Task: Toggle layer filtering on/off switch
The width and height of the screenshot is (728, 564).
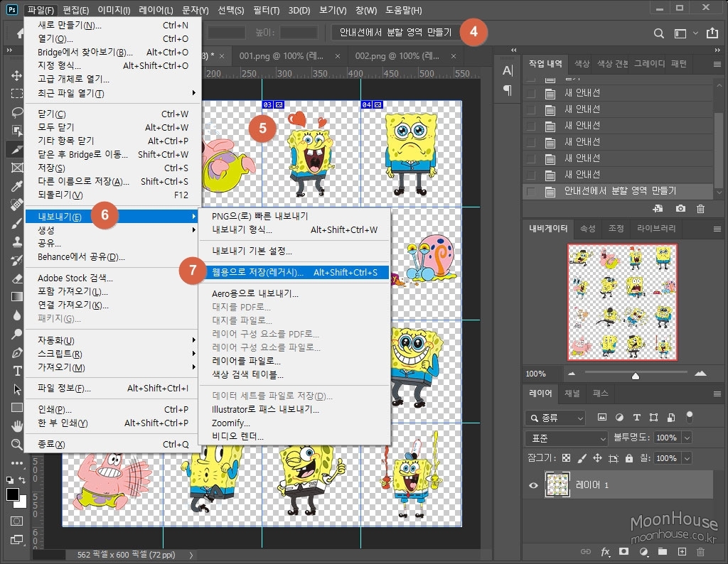Action: pyautogui.click(x=690, y=416)
